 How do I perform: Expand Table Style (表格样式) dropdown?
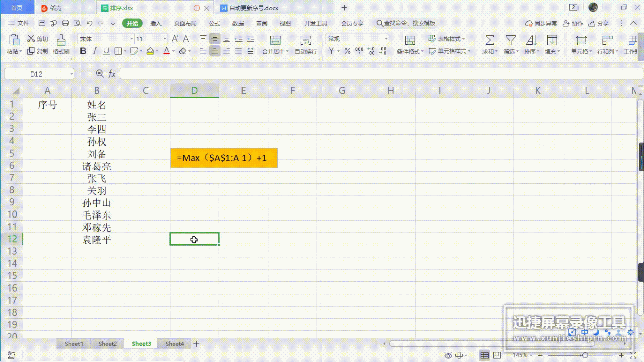[x=464, y=39]
